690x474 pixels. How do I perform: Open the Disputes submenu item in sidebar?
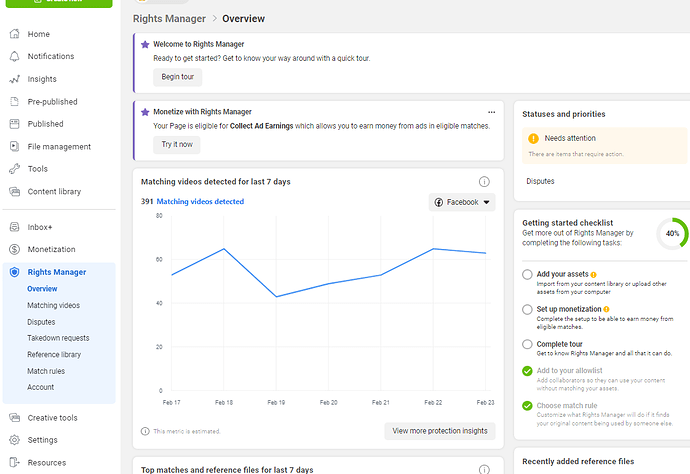(41, 322)
